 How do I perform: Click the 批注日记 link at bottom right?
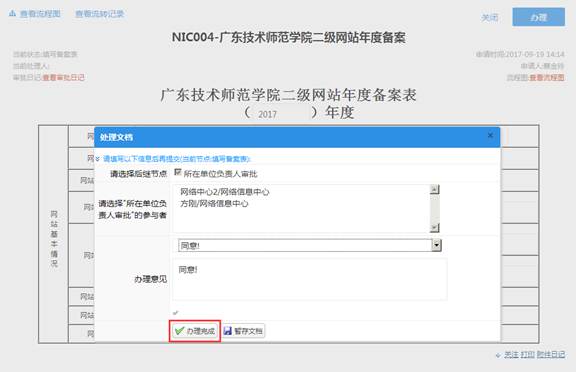pyautogui.click(x=551, y=355)
